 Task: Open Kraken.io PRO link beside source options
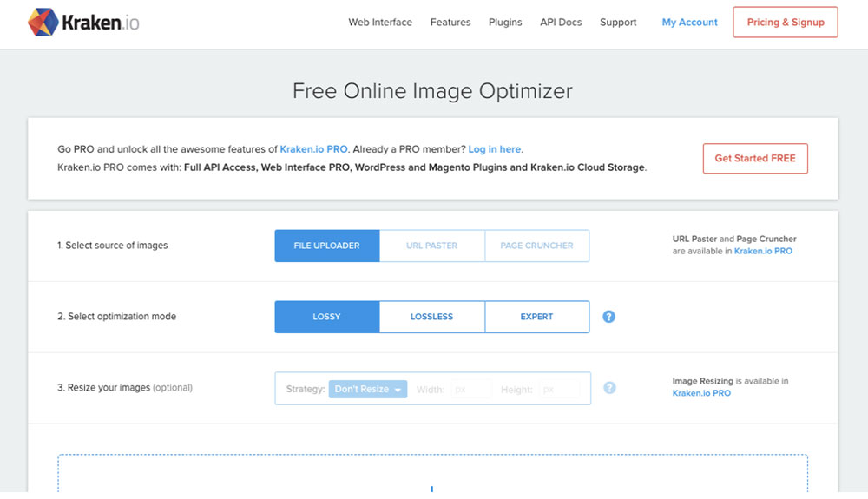[x=763, y=251]
